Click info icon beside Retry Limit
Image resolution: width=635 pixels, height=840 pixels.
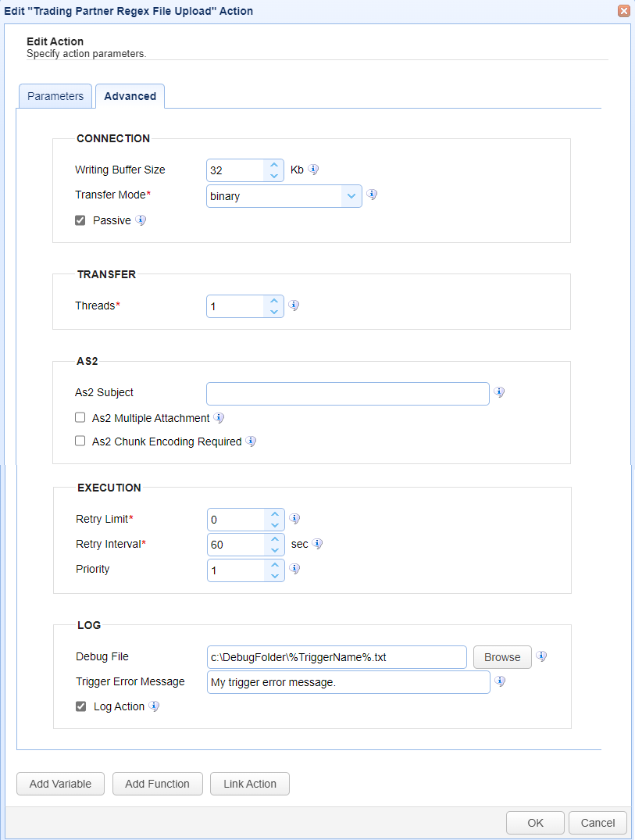(x=294, y=519)
